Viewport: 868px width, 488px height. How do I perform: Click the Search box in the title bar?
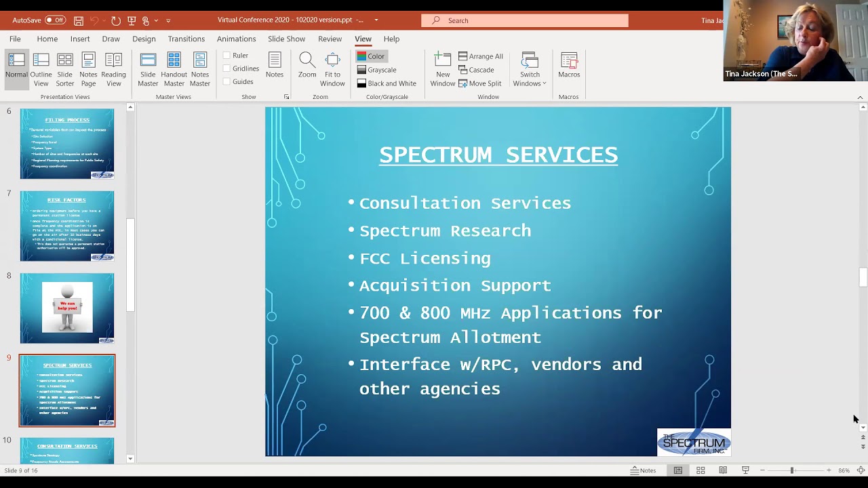coord(525,20)
